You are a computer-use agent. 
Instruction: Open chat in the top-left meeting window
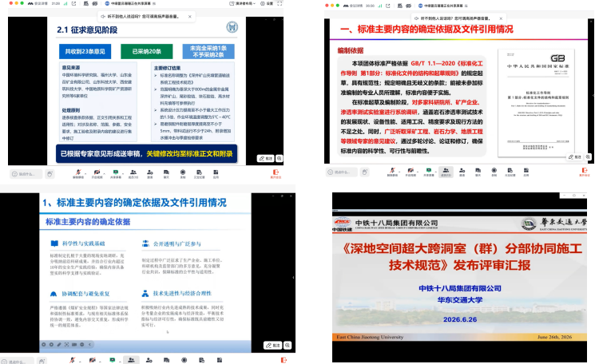tap(166, 172)
